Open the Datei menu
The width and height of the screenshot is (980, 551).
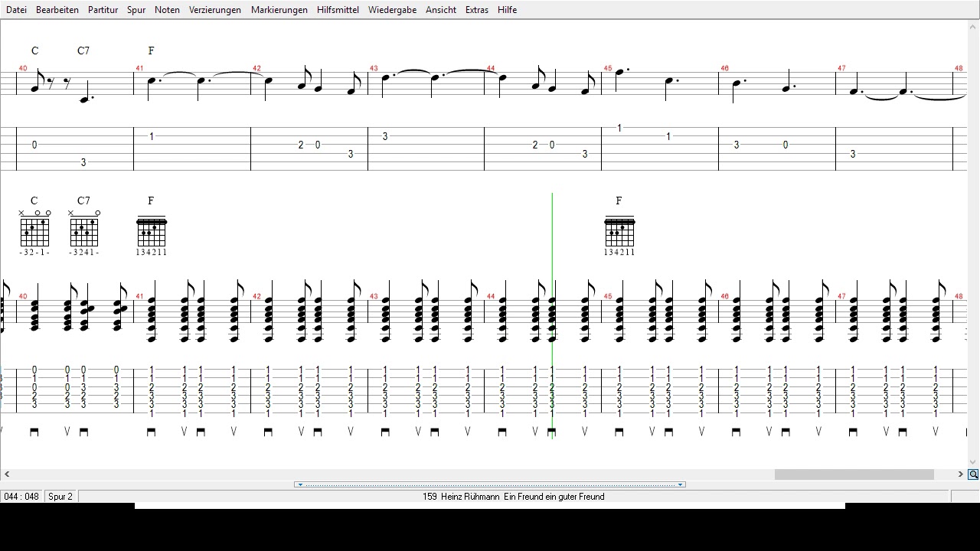click(16, 10)
